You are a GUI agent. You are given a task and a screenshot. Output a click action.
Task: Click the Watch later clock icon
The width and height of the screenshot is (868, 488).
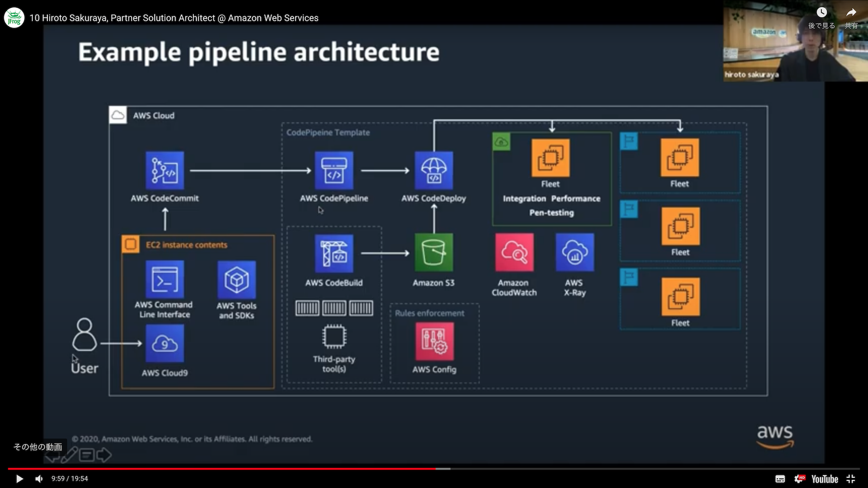coord(822,12)
